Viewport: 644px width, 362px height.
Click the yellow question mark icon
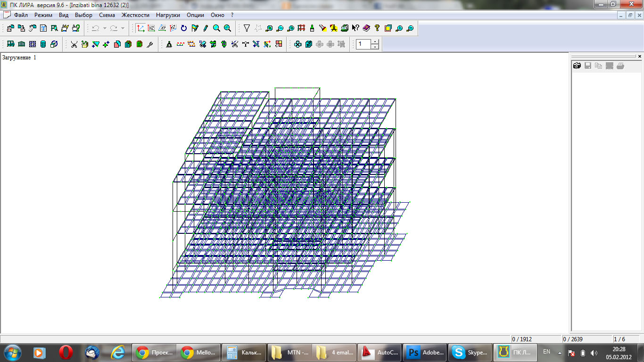coord(377,28)
